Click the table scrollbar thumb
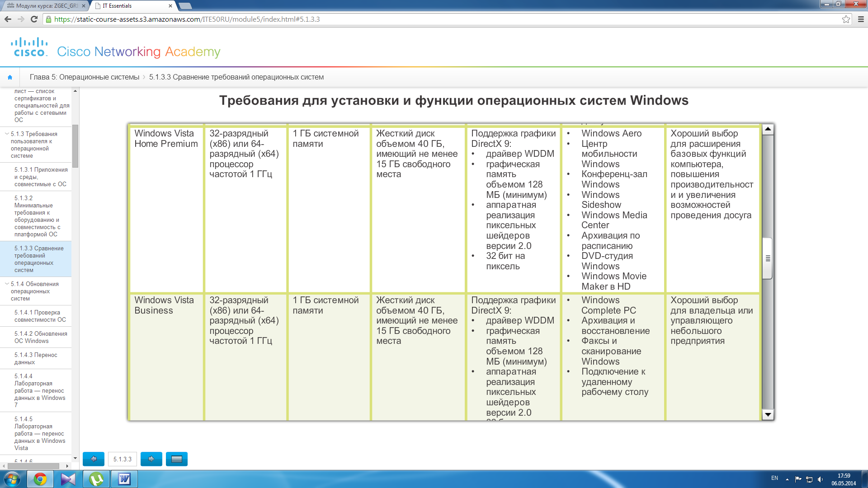The width and height of the screenshot is (868, 488). tap(768, 258)
